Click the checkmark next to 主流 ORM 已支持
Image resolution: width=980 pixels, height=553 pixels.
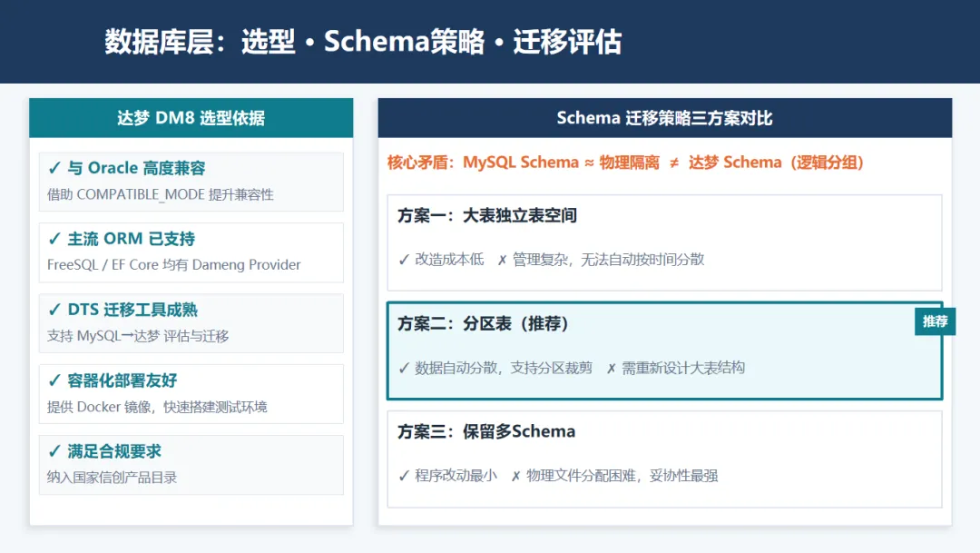pos(54,239)
